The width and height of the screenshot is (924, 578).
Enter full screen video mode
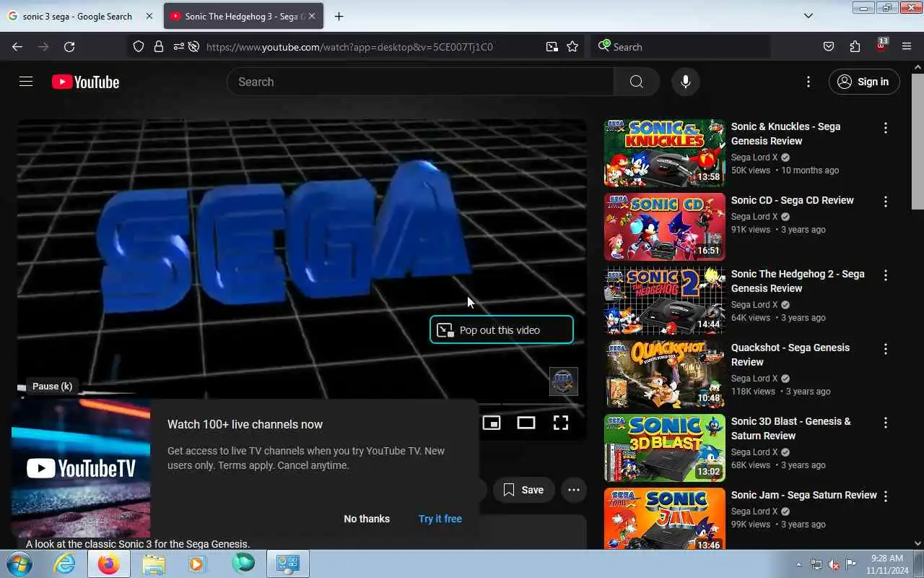pyautogui.click(x=561, y=423)
